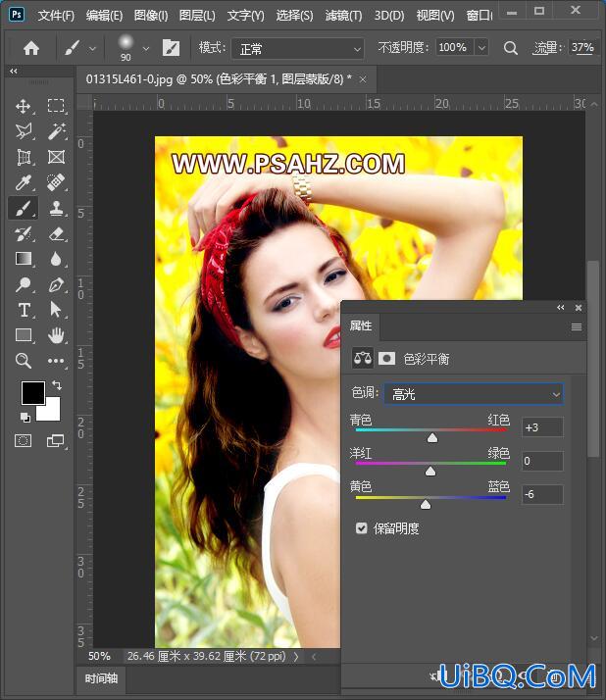Collapse the Properties panel with double arrows
This screenshot has width=606, height=700.
click(561, 308)
